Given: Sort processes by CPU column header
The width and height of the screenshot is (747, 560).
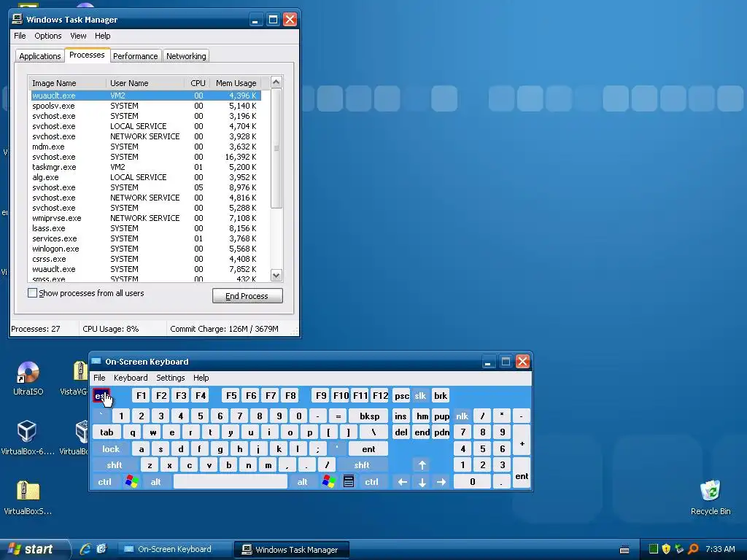Looking at the screenshot, I should tap(197, 83).
